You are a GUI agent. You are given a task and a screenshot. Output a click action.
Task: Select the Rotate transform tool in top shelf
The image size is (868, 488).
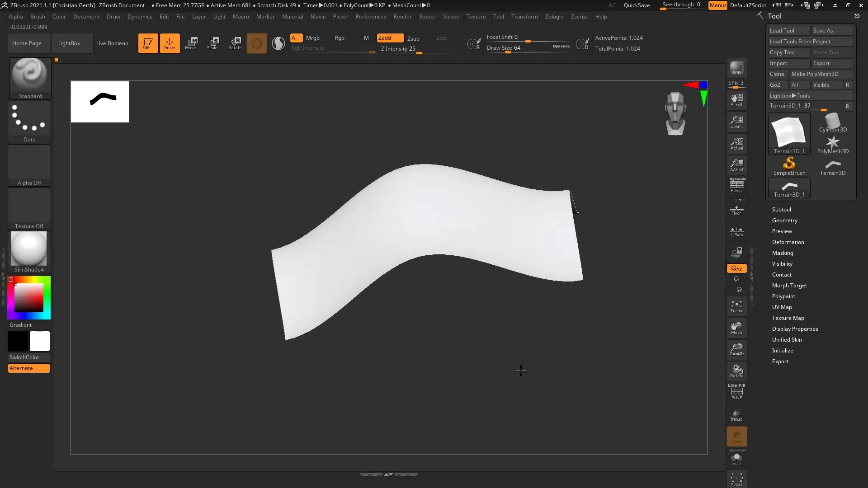tap(235, 43)
